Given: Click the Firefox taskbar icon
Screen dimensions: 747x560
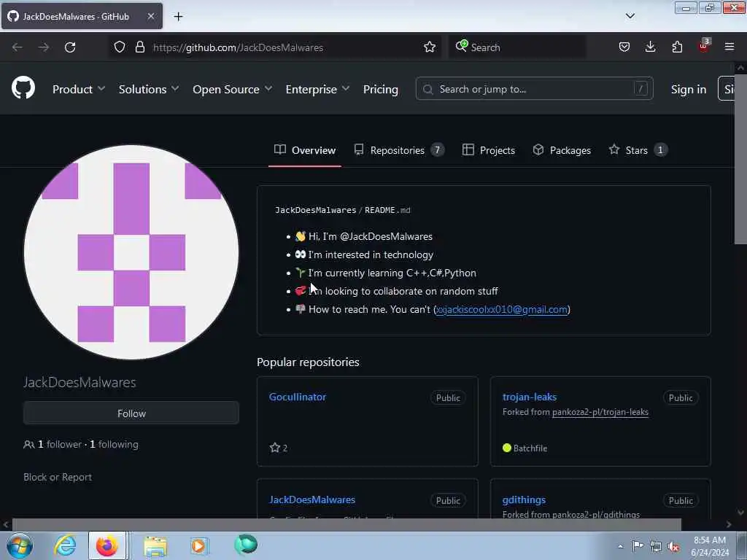Looking at the screenshot, I should (x=107, y=545).
